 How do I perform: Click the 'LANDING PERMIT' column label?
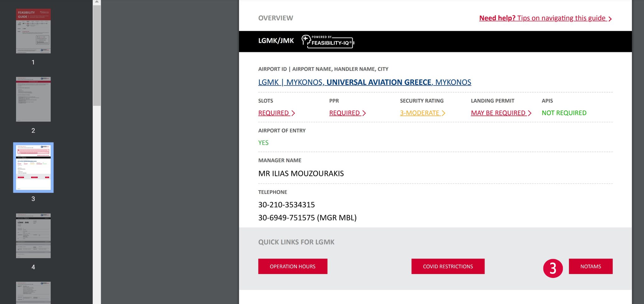(492, 101)
